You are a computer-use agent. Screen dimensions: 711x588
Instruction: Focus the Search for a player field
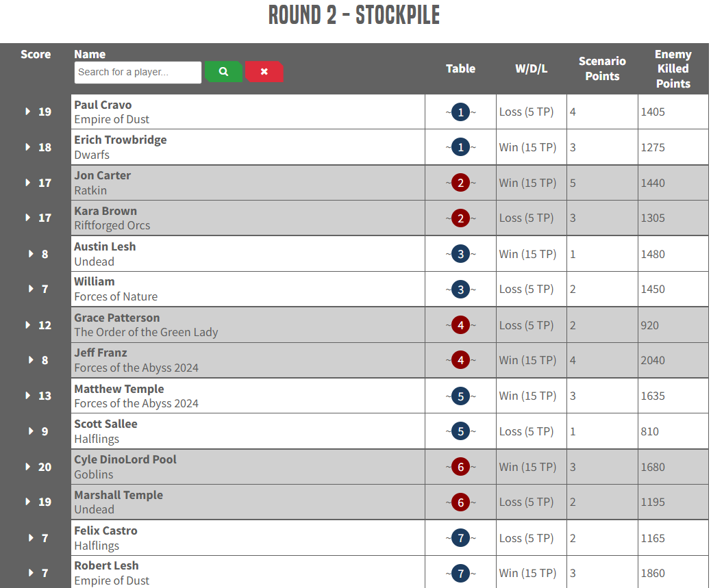138,73
